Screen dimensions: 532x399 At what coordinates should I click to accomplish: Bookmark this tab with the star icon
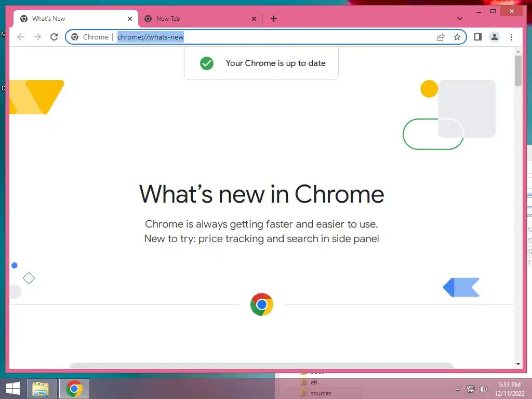pyautogui.click(x=457, y=37)
